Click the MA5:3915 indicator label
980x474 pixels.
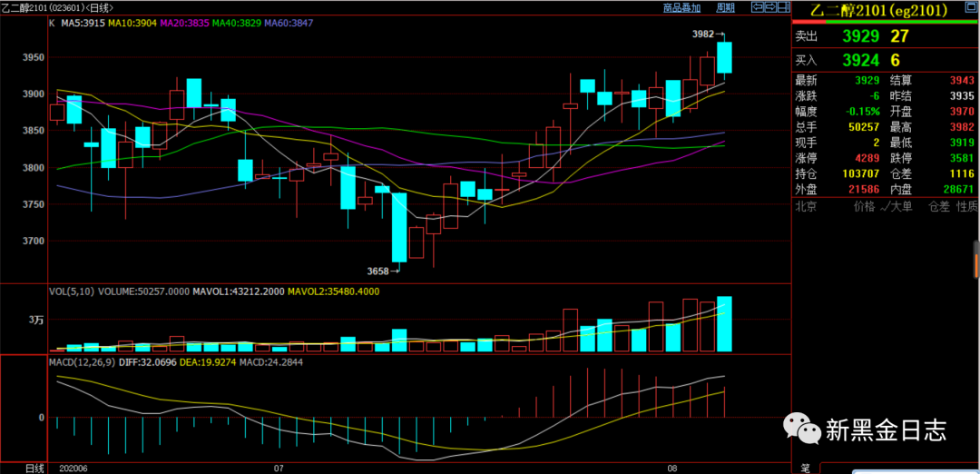83,23
